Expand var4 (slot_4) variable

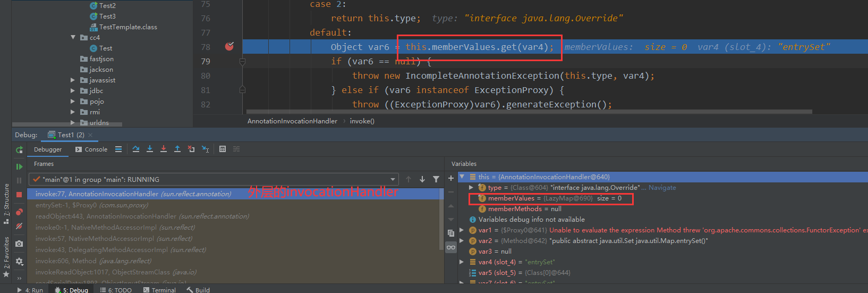tap(462, 262)
